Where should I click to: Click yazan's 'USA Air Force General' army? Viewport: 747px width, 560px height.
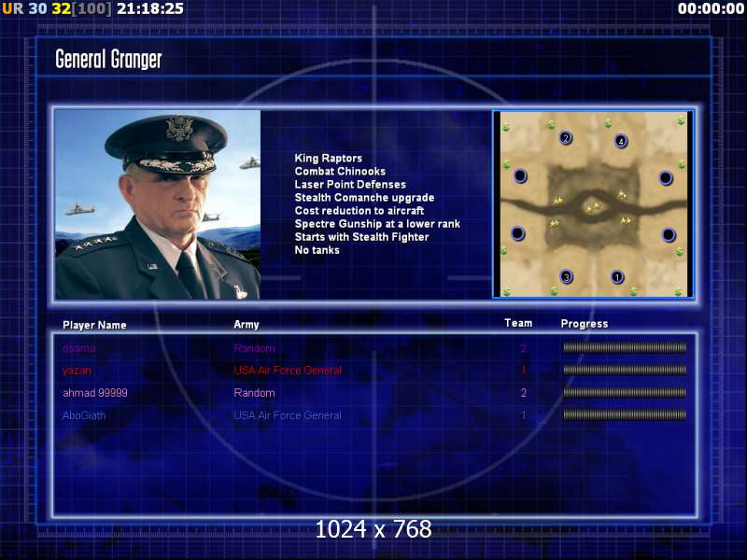coord(288,371)
